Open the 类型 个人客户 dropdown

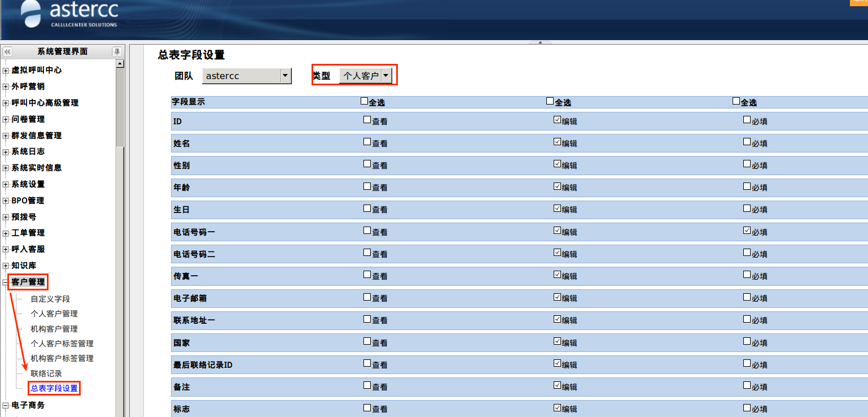pyautogui.click(x=386, y=75)
